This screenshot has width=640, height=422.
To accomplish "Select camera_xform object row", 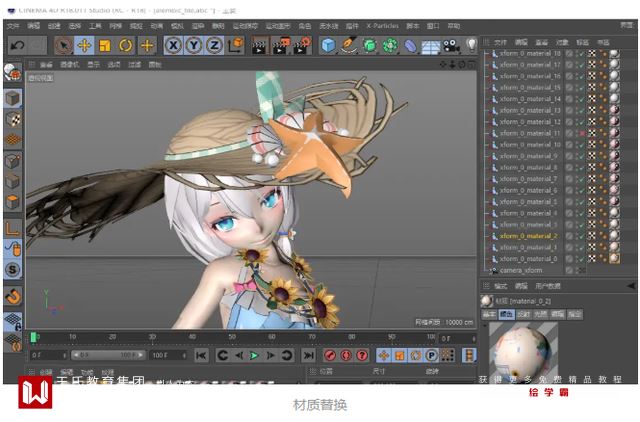I will click(x=521, y=270).
